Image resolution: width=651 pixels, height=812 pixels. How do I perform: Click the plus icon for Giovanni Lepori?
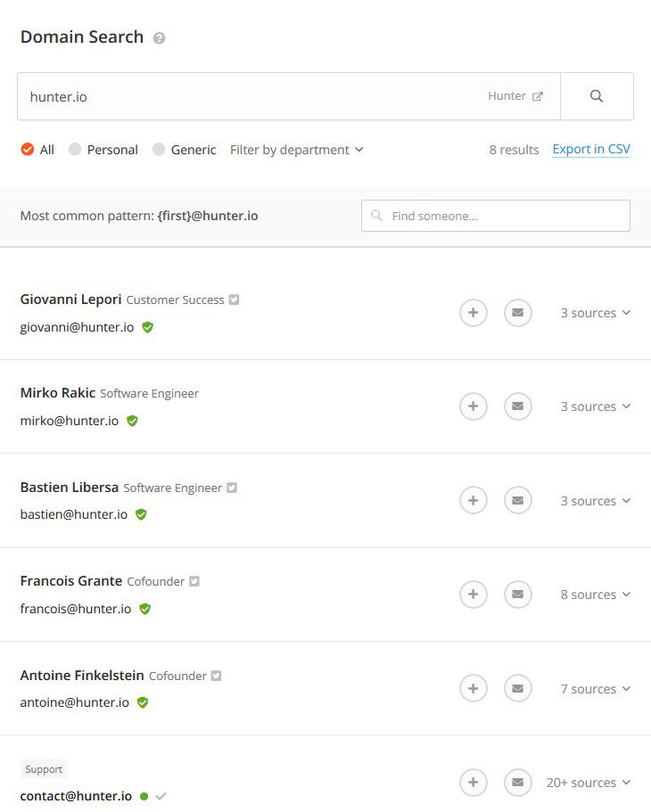click(474, 313)
